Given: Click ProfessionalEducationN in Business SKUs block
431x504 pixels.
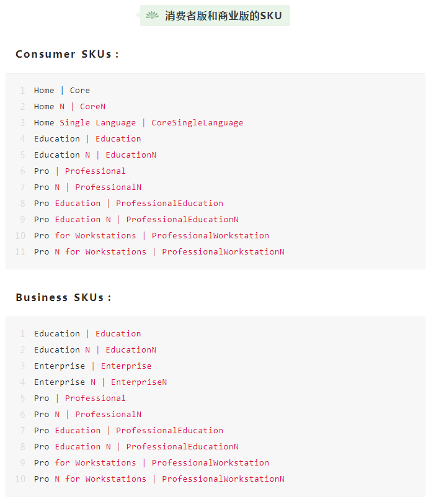Looking at the screenshot, I should pos(182,446).
